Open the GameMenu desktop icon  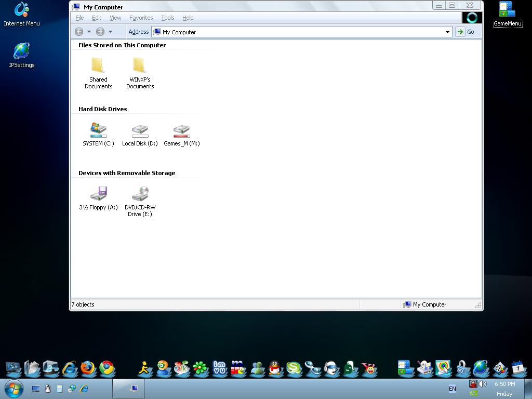click(507, 14)
